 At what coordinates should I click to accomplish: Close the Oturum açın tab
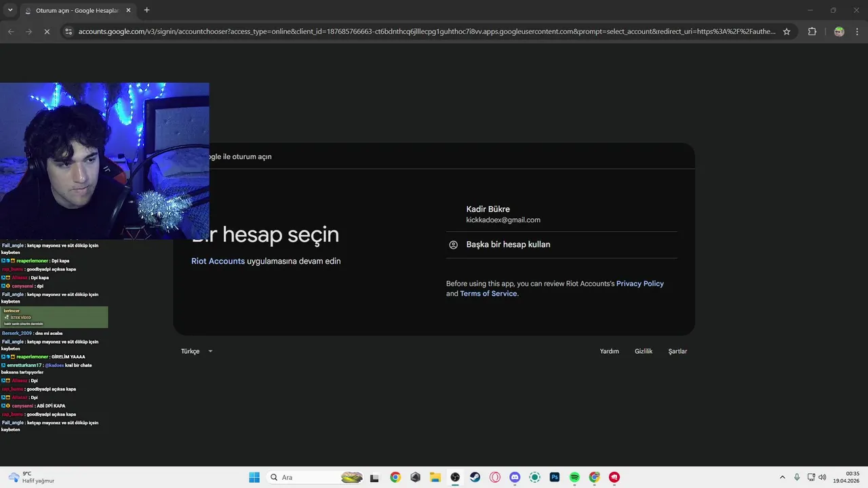[x=128, y=10]
